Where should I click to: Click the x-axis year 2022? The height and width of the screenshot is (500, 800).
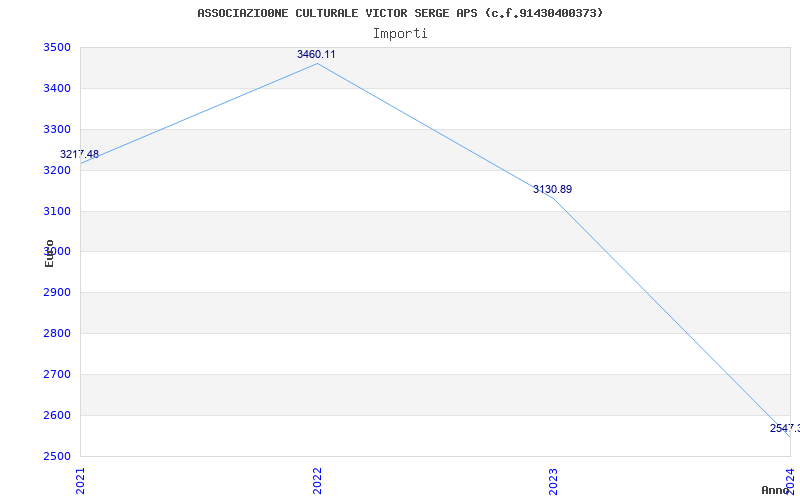coord(317,481)
